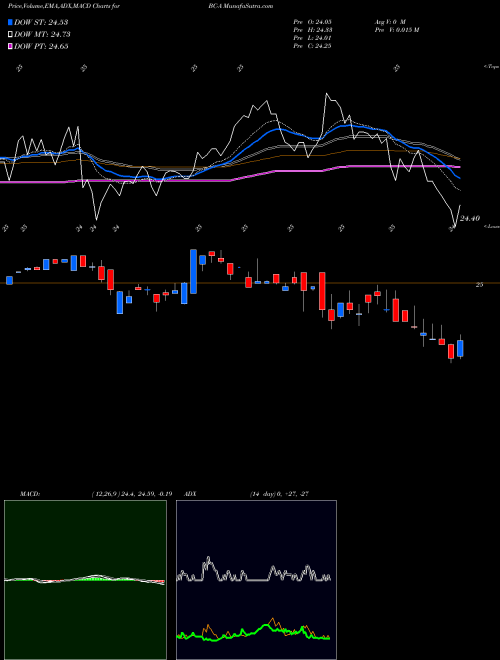This screenshot has height=660, width=500.
Task: Click the 'MACD:' panel heading
Action: (x=30, y=494)
